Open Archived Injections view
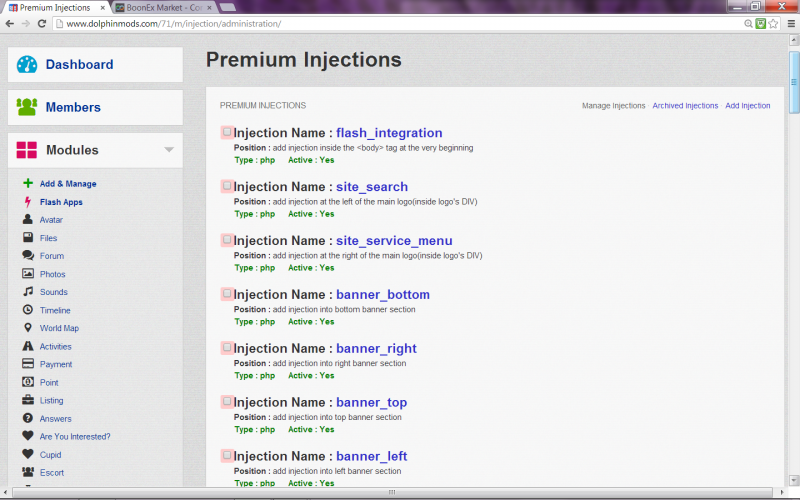 tap(685, 106)
